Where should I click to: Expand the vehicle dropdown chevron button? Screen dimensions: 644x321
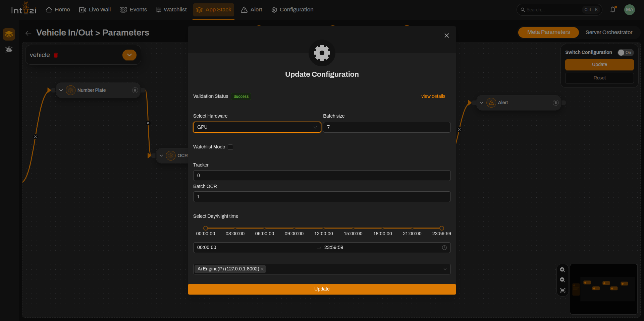[129, 55]
